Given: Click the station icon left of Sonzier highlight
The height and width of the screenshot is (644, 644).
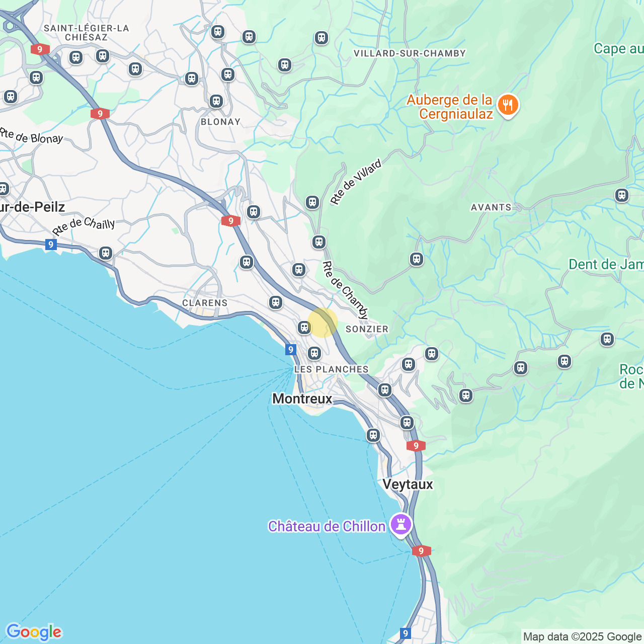Looking at the screenshot, I should click(x=304, y=328).
